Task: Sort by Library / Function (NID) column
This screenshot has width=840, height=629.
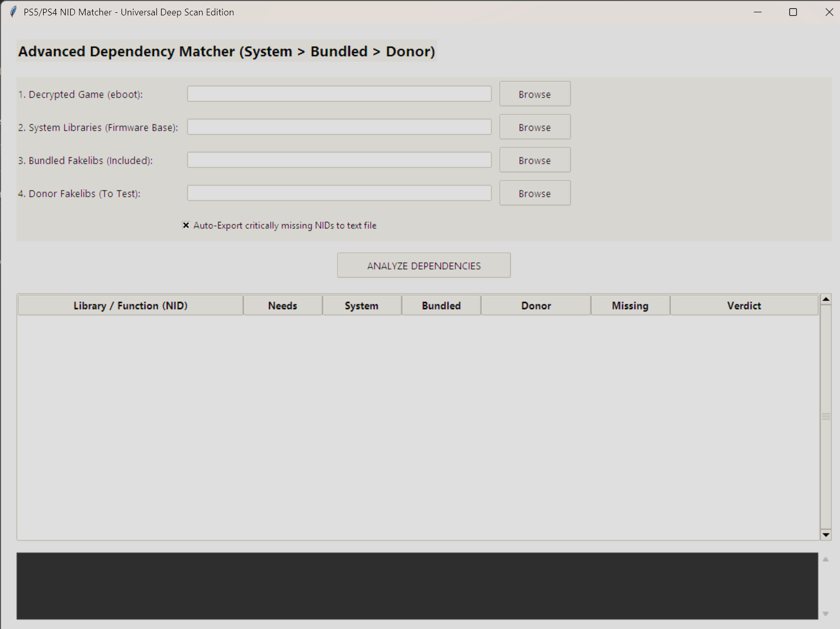Action: click(x=130, y=306)
